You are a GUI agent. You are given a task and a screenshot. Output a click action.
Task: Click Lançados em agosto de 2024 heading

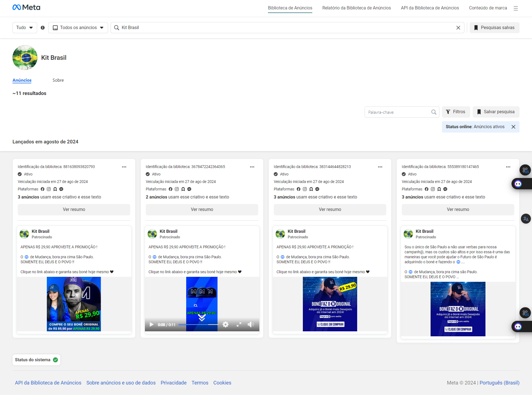[x=45, y=142]
